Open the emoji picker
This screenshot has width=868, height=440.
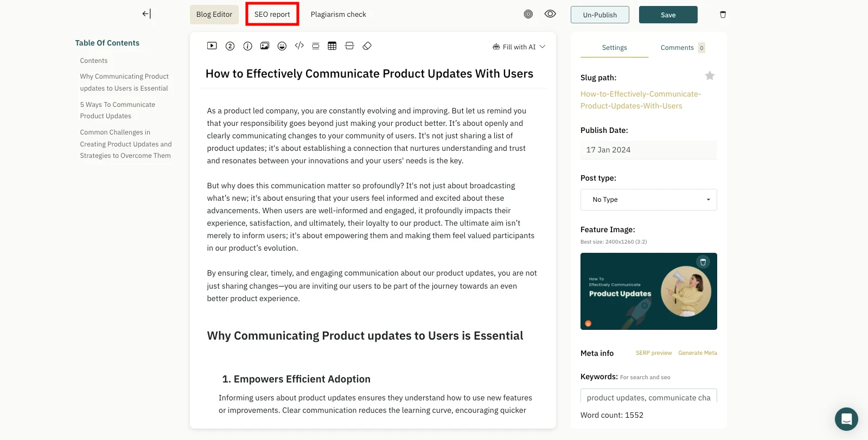(x=282, y=46)
